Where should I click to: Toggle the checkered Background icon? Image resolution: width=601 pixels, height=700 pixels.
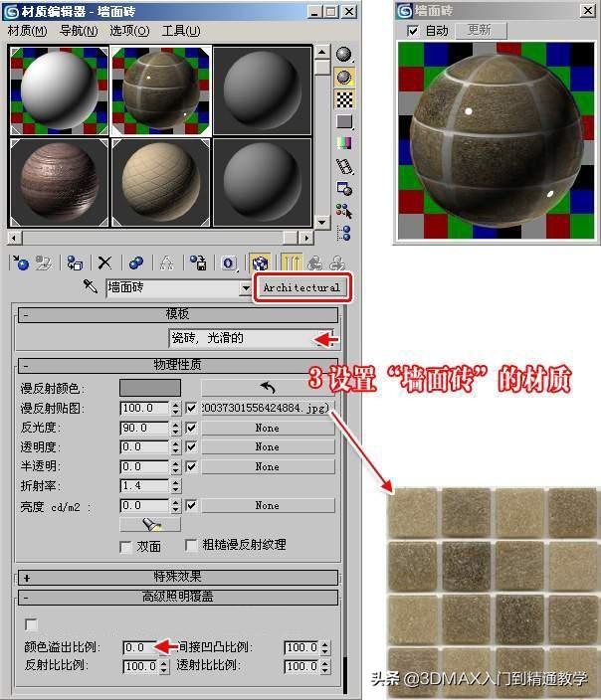tap(344, 98)
